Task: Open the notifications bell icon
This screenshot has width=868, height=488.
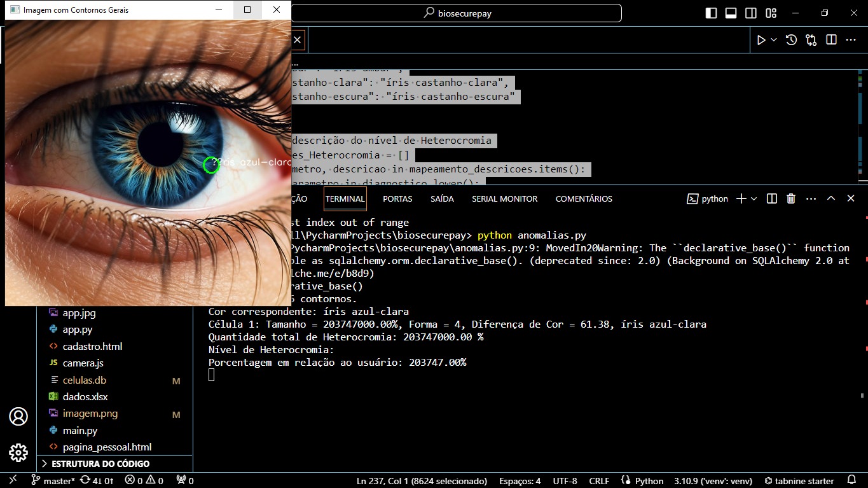Action: pos(851,481)
